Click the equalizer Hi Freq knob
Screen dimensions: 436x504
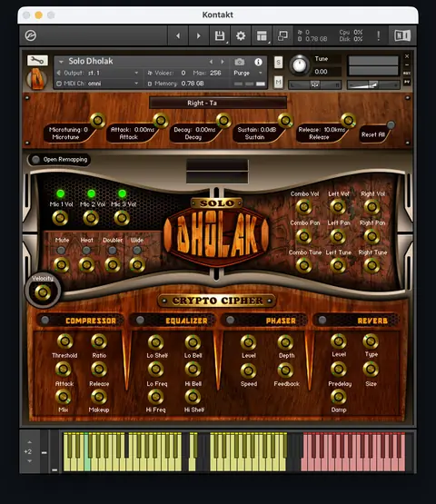click(155, 397)
